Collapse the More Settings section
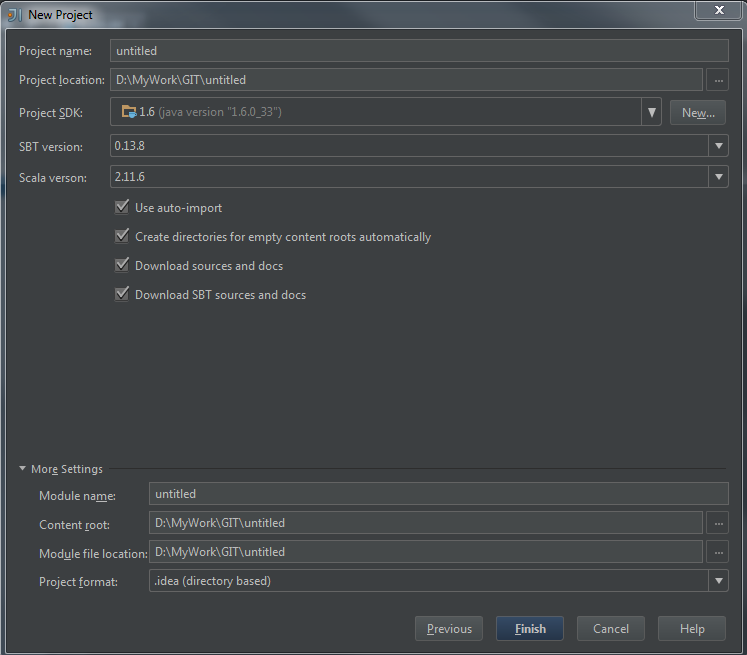The width and height of the screenshot is (747, 655). pyautogui.click(x=23, y=469)
